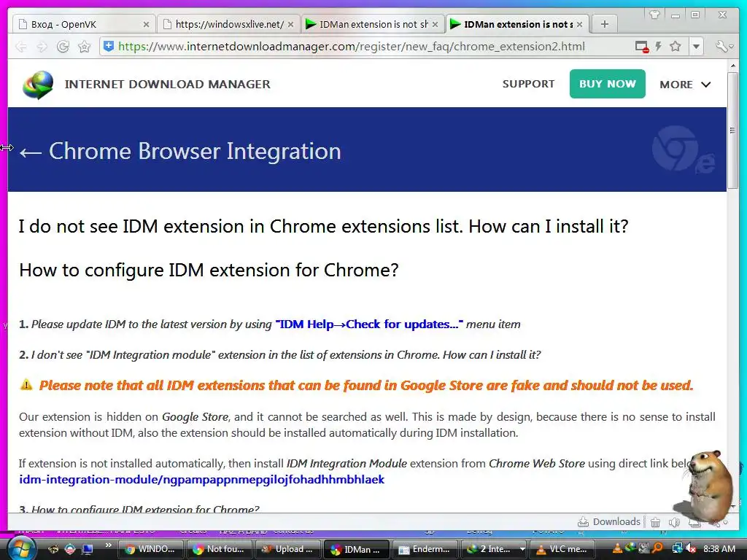Close the windowsxlive.net tab
This screenshot has height=560, width=747.
coord(290,24)
